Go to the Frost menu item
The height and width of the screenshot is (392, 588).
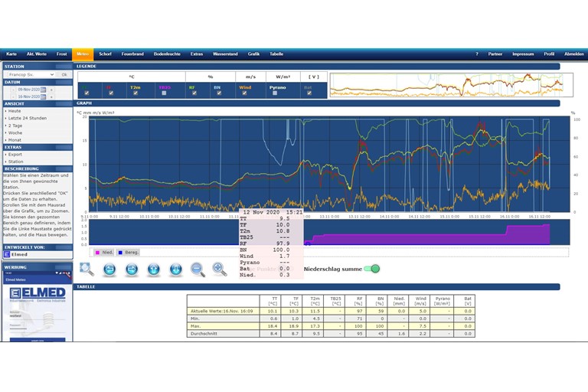coord(62,54)
